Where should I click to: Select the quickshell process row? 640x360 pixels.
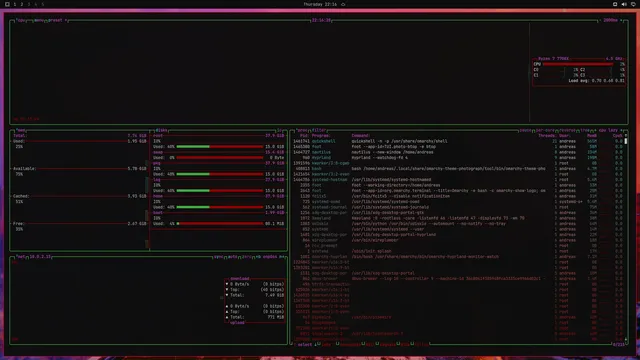458,141
